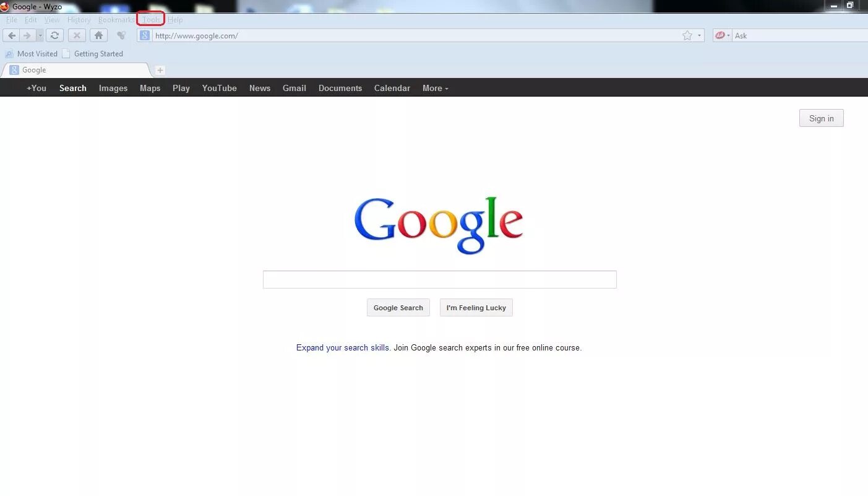Image resolution: width=868 pixels, height=496 pixels.
Task: Open the History menu
Action: [x=79, y=20]
